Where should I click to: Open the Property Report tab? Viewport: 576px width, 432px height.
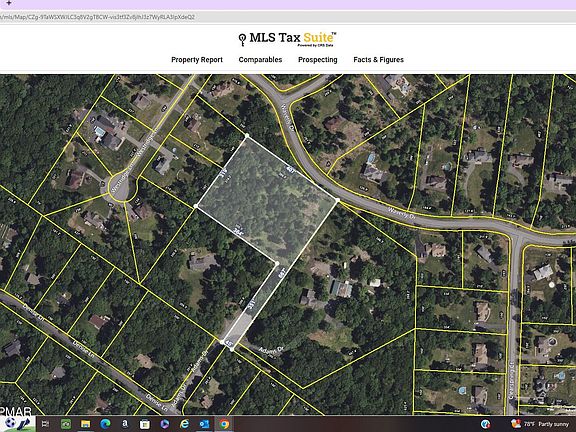click(197, 60)
